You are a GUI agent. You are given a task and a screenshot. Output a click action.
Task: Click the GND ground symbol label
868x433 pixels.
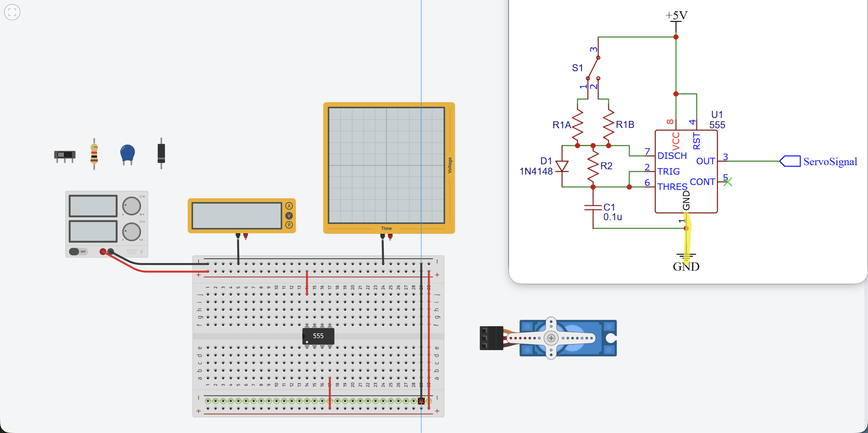(686, 267)
